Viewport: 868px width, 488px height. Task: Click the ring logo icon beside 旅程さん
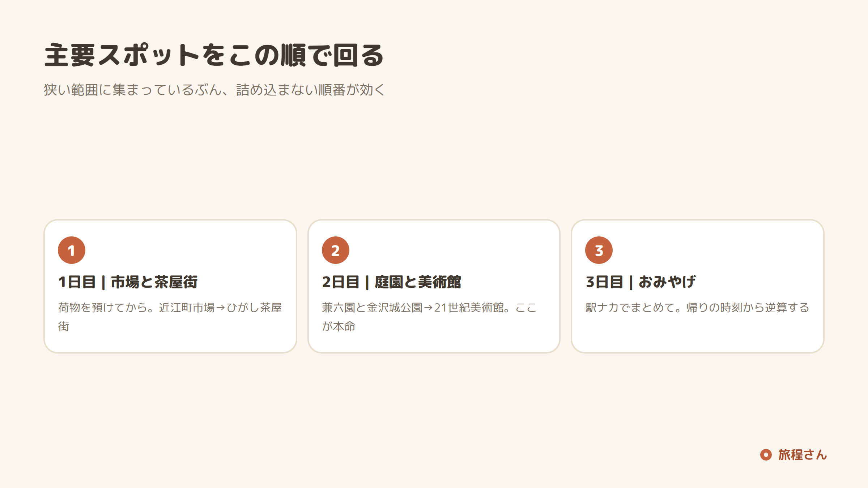[x=766, y=455]
